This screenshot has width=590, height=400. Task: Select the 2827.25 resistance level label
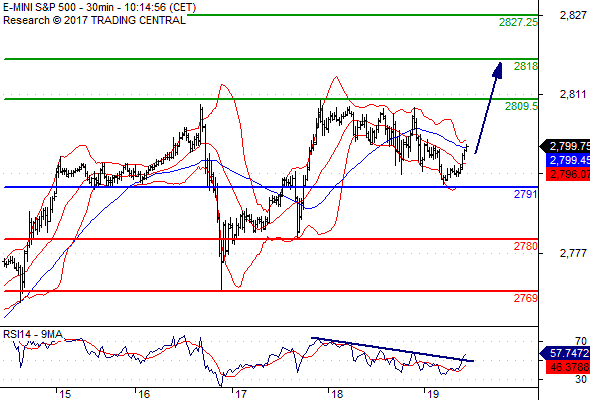518,22
